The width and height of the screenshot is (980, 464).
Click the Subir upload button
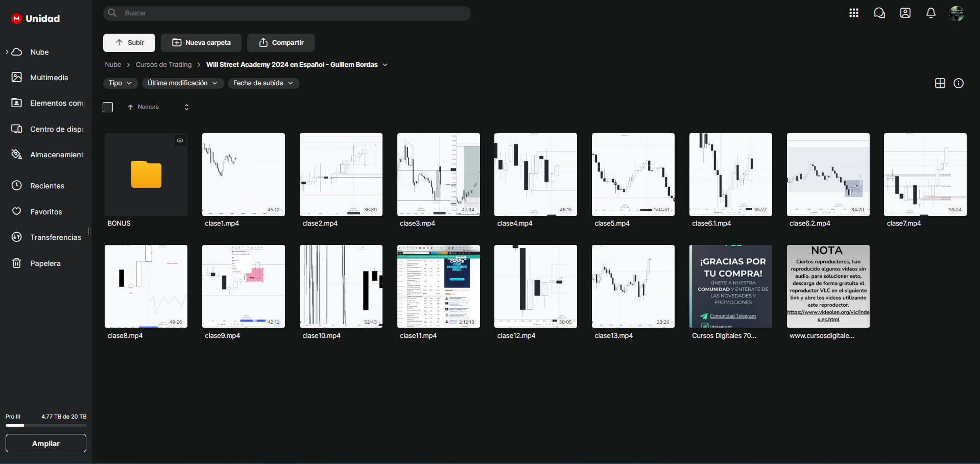coord(129,43)
